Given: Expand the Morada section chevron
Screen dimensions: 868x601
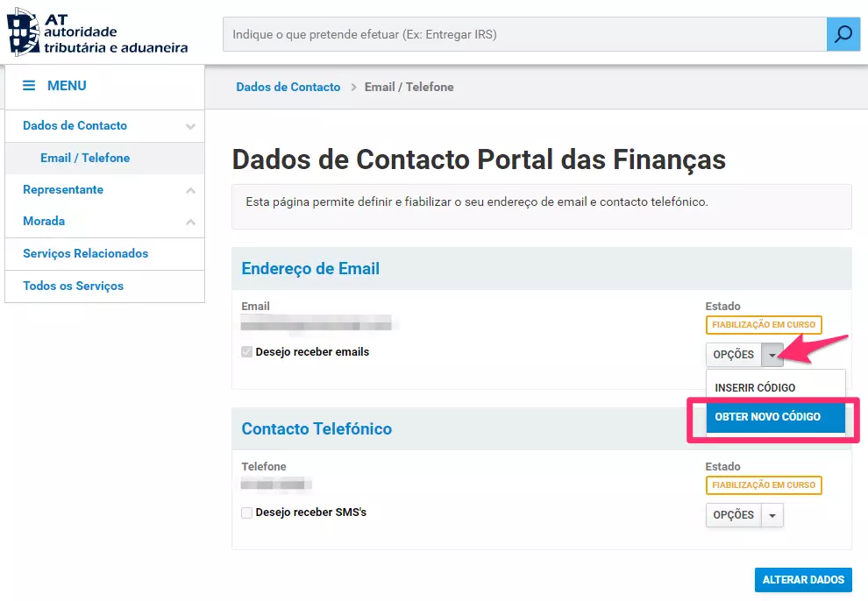Looking at the screenshot, I should 190,222.
